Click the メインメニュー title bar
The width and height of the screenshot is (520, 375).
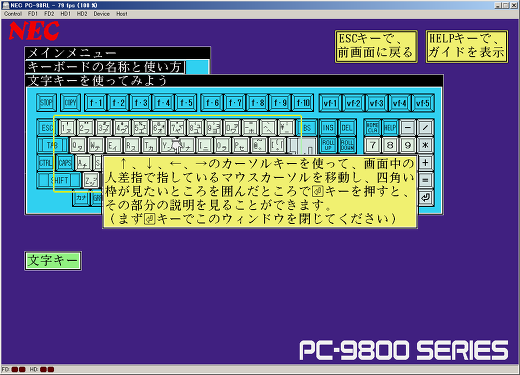click(117, 53)
